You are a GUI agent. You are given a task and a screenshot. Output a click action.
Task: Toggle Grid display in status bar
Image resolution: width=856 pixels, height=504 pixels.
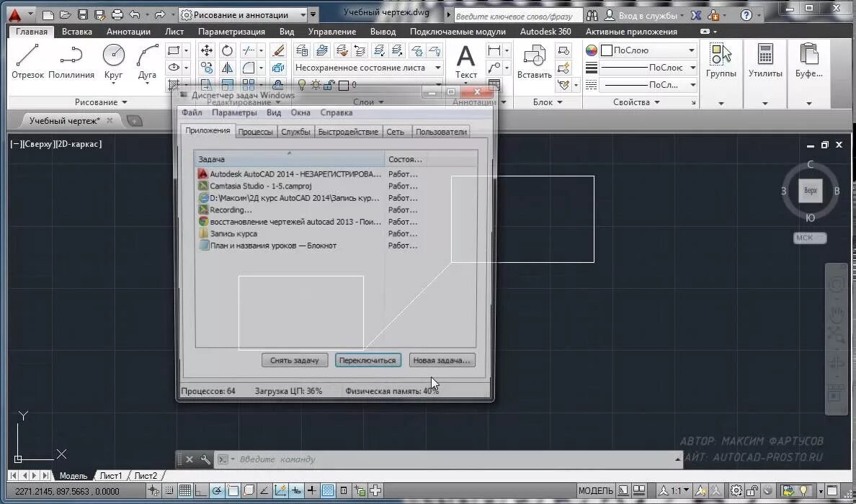tap(185, 490)
